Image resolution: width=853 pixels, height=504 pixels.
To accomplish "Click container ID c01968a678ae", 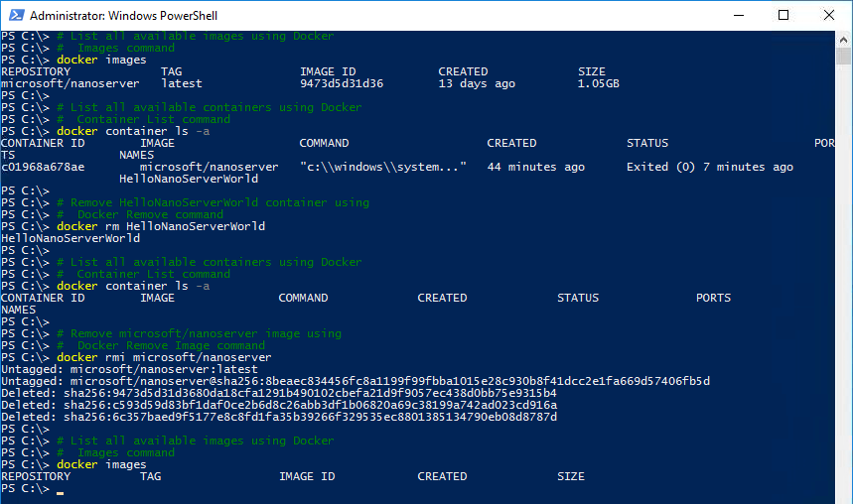I will 43,167.
